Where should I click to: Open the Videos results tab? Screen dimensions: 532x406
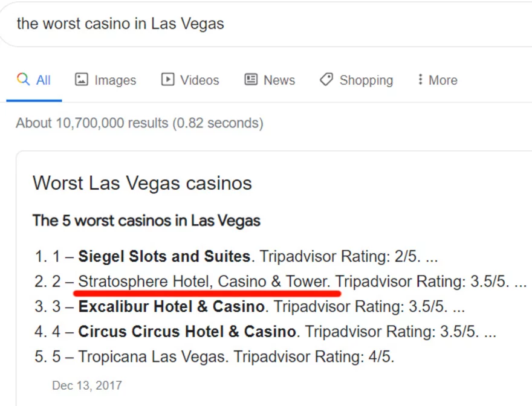[199, 80]
